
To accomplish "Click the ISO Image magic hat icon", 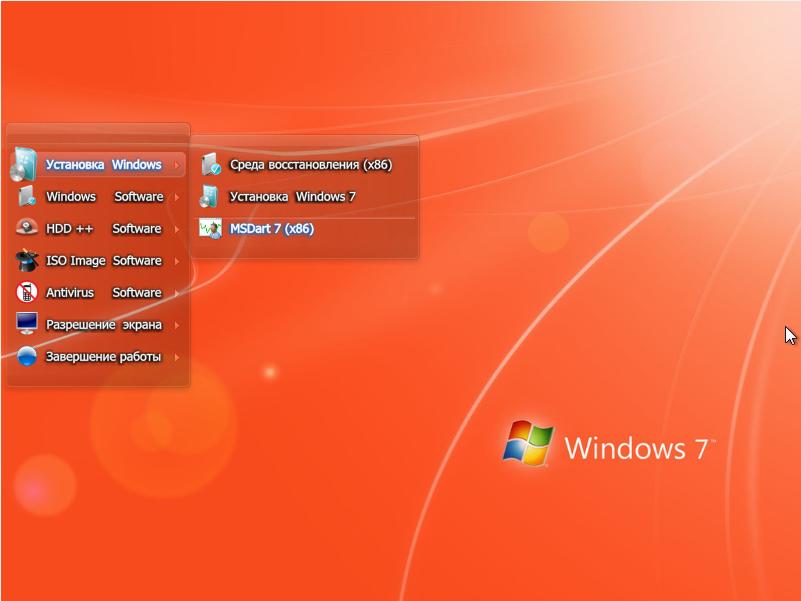I will (x=27, y=260).
